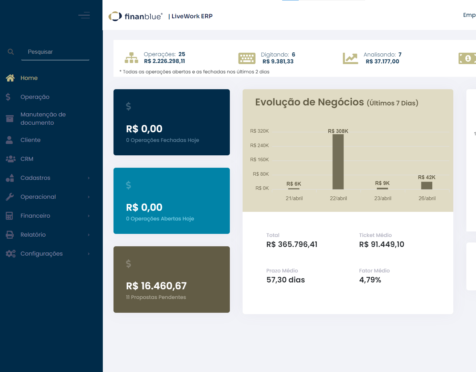Screen dimensions: 476x372
Task: Select the CRM group icon
Action: pyautogui.click(x=10, y=159)
